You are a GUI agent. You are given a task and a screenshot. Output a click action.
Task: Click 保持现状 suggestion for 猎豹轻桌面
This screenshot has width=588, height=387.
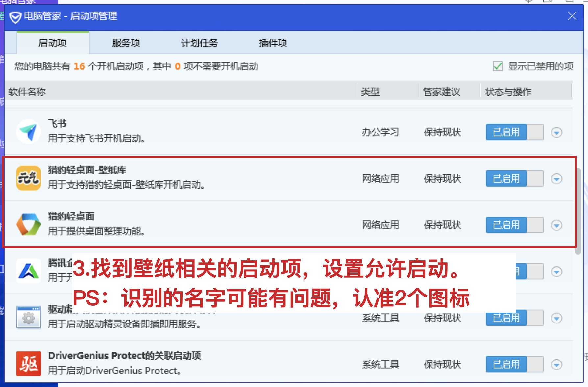click(x=442, y=225)
